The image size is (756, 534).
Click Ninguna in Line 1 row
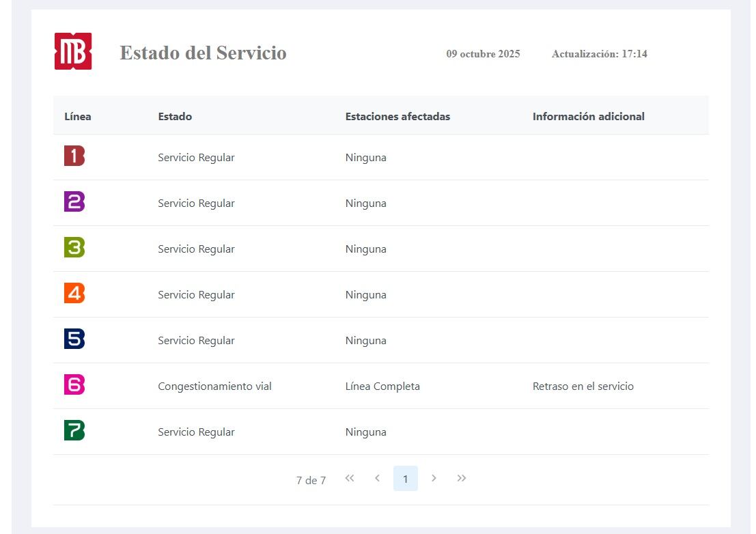(366, 158)
